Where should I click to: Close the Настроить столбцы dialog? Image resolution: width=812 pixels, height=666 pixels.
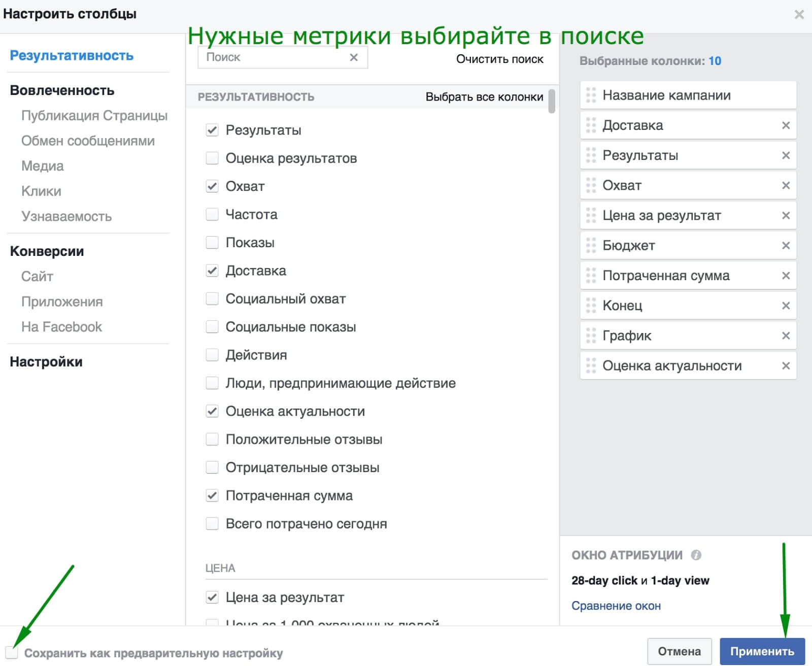(799, 14)
